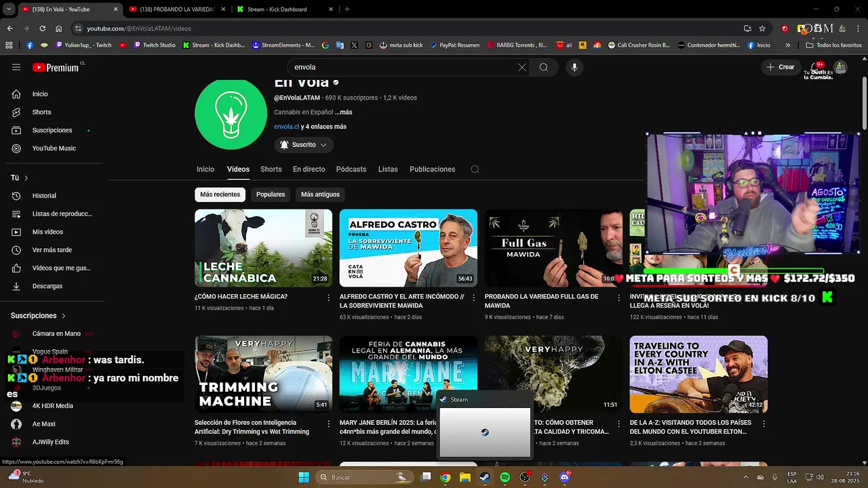Open Todos los favoritos folder
The width and height of the screenshot is (868, 488).
click(834, 45)
